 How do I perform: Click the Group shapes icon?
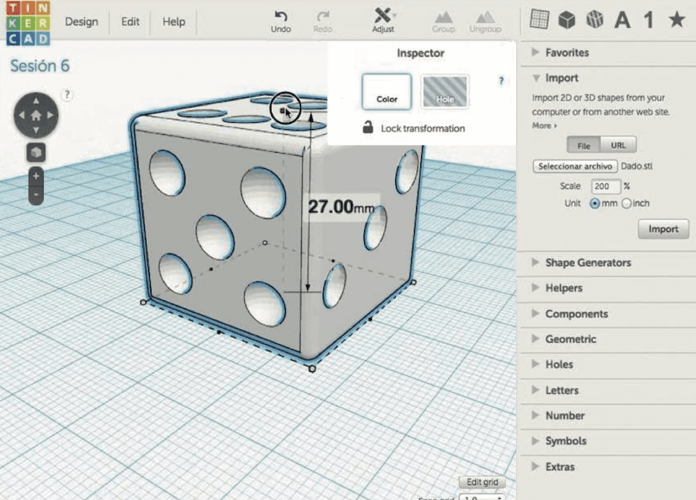(x=443, y=17)
